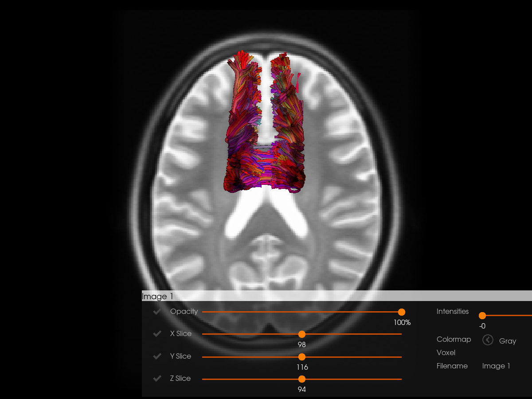The width and height of the screenshot is (532, 399).
Task: Click the Intensities label
Action: pos(452,311)
